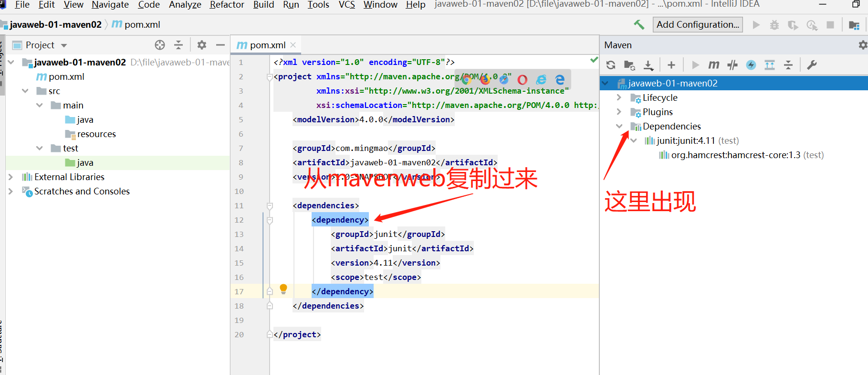Open the File menu
868x375 pixels.
(x=22, y=5)
